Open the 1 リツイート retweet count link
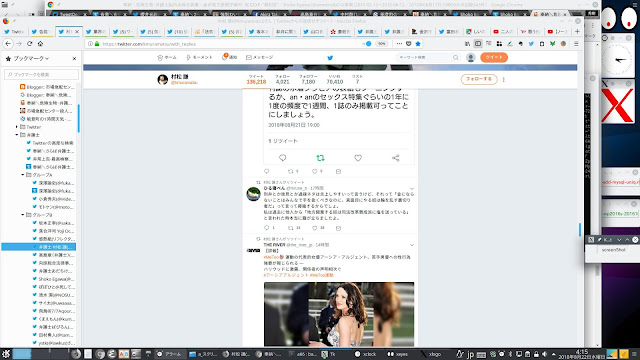The width and height of the screenshot is (640, 360). pos(283,141)
